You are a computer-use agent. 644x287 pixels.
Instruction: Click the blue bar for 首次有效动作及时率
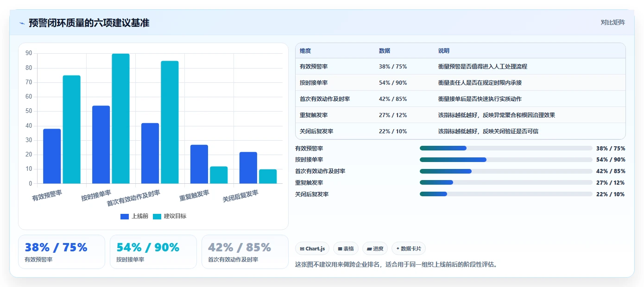(x=150, y=154)
